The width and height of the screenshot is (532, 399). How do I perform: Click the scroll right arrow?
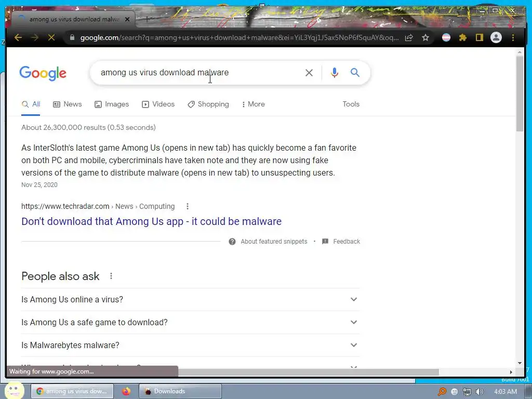pos(511,372)
